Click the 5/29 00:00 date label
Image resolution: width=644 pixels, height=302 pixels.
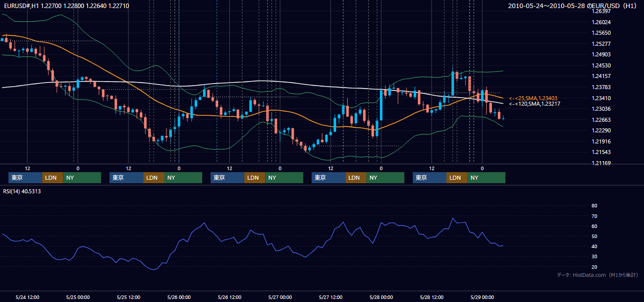[x=482, y=297]
